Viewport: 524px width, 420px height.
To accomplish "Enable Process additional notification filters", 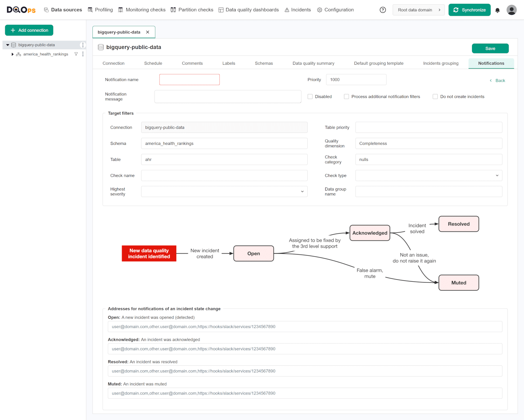I will pyautogui.click(x=347, y=97).
